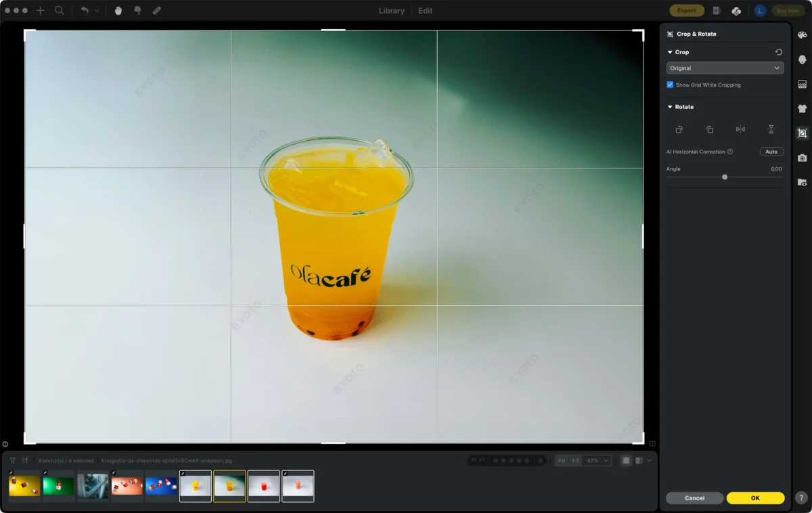Open the cloud sync icon

[x=737, y=11]
